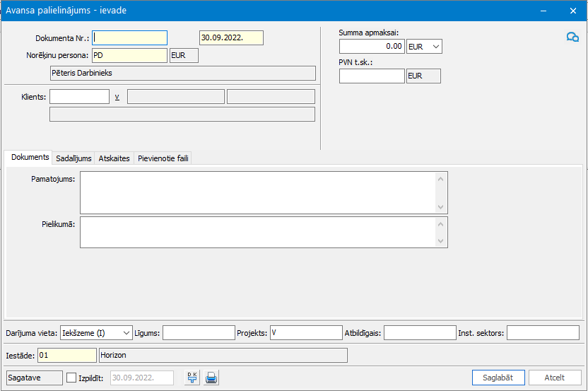Toggle the Izpildīt checkbox

coord(71,378)
